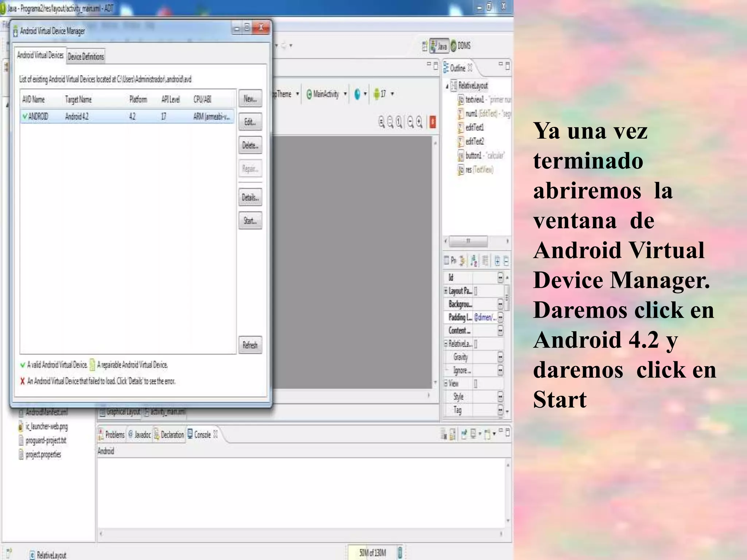Collapse the Layout Params property group
Image resolution: width=747 pixels, height=560 pixels.
pos(446,291)
